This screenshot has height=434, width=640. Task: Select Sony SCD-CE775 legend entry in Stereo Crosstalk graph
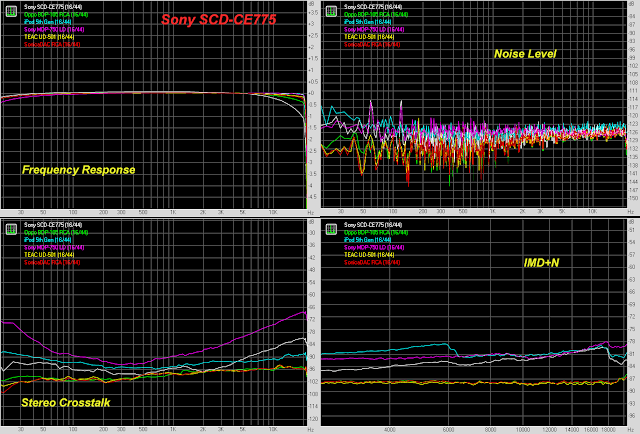53,225
